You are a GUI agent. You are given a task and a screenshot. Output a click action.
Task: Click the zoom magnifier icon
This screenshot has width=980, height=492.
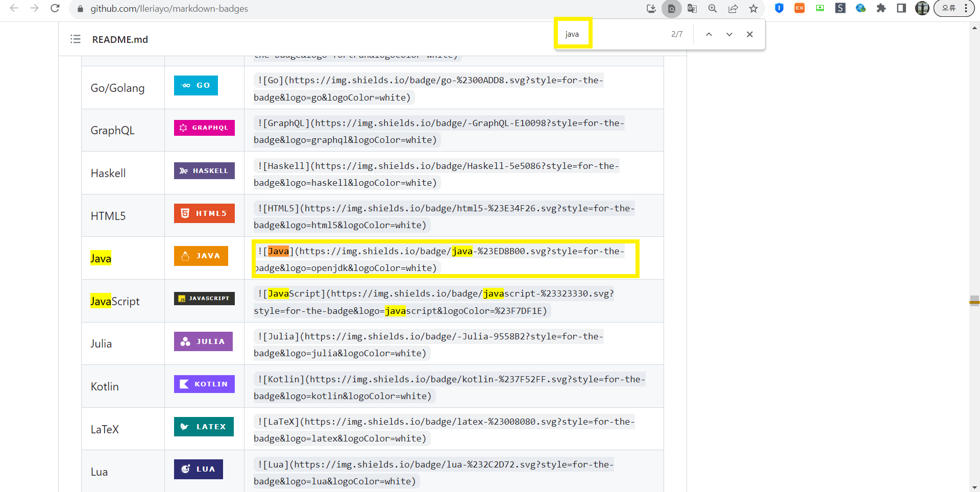point(713,9)
